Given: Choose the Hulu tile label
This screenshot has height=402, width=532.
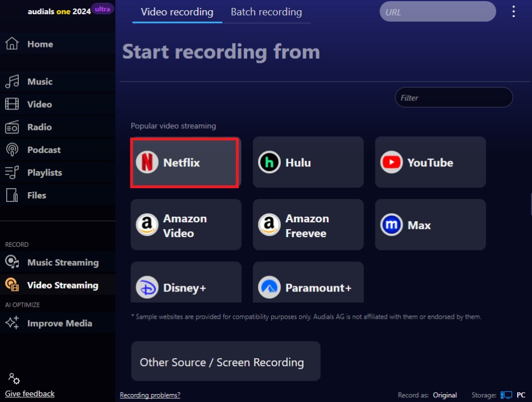Looking at the screenshot, I should click(298, 163).
